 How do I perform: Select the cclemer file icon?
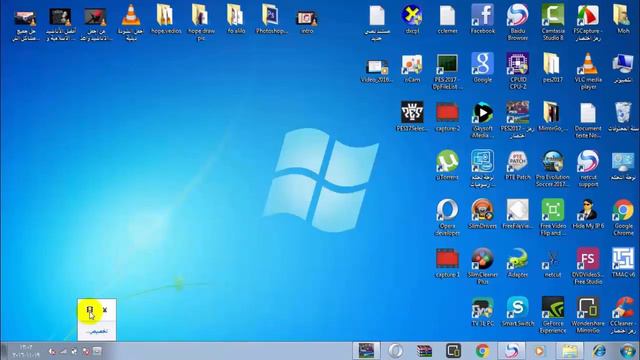tap(447, 19)
